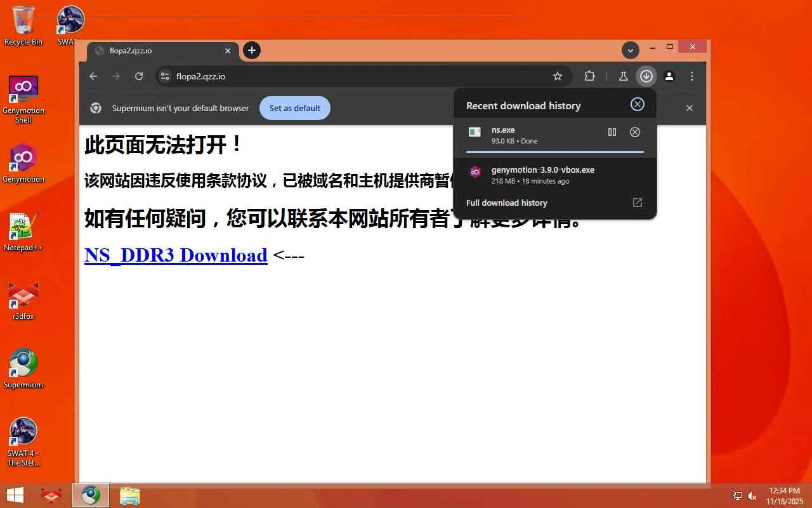Close the flopa2.qzz.io tab
812x508 pixels.
click(x=228, y=51)
